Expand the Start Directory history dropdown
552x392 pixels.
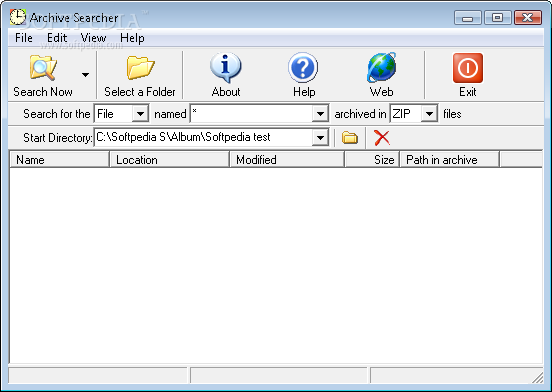click(320, 137)
